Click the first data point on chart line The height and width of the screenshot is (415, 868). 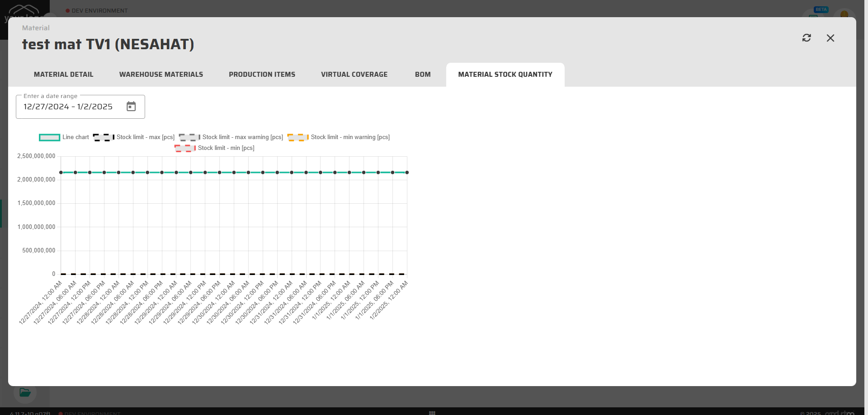tap(61, 173)
